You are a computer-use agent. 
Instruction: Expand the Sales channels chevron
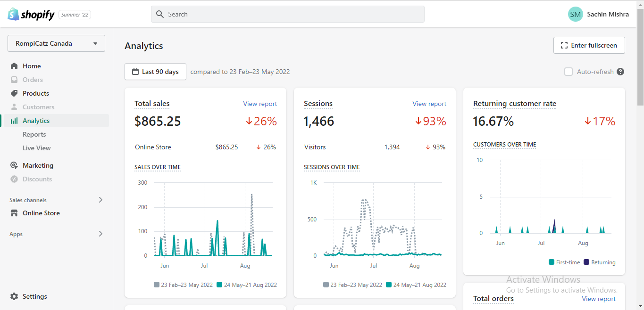click(x=100, y=200)
